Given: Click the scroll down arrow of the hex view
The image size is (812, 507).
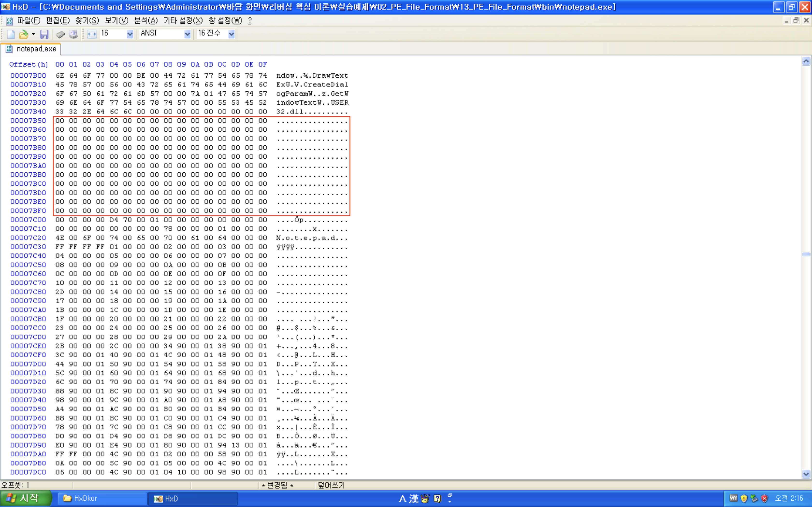Looking at the screenshot, I should (x=806, y=474).
